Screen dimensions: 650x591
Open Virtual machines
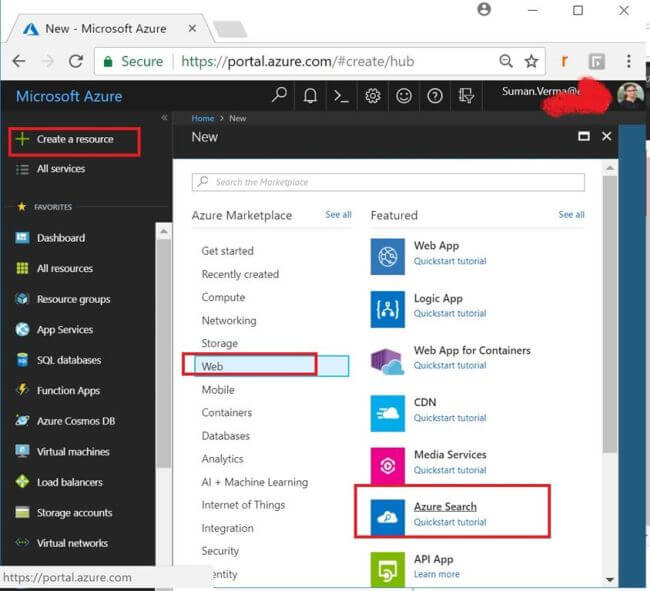(x=73, y=452)
